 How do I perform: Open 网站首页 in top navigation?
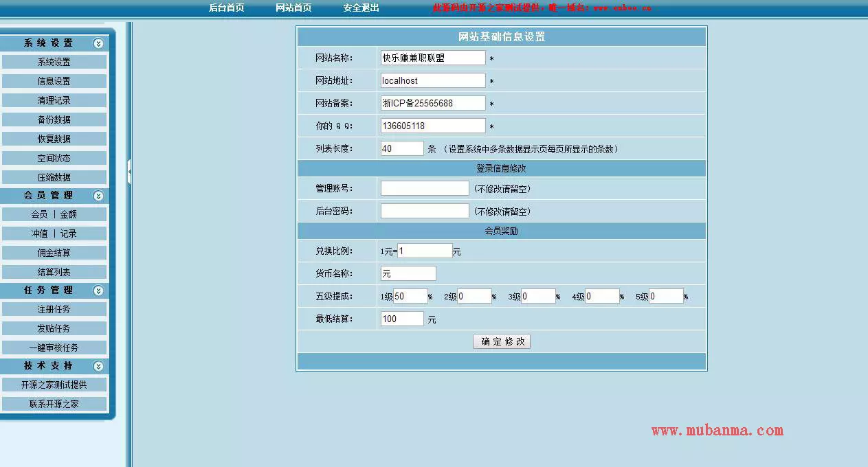[293, 8]
